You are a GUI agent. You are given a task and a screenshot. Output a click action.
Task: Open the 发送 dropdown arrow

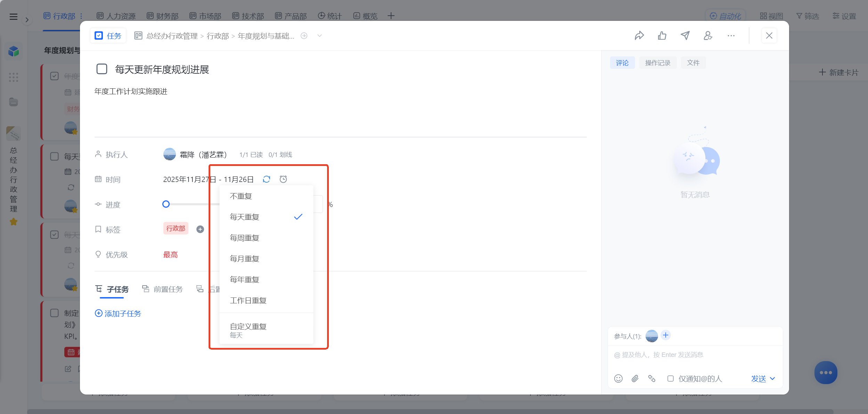pyautogui.click(x=773, y=379)
